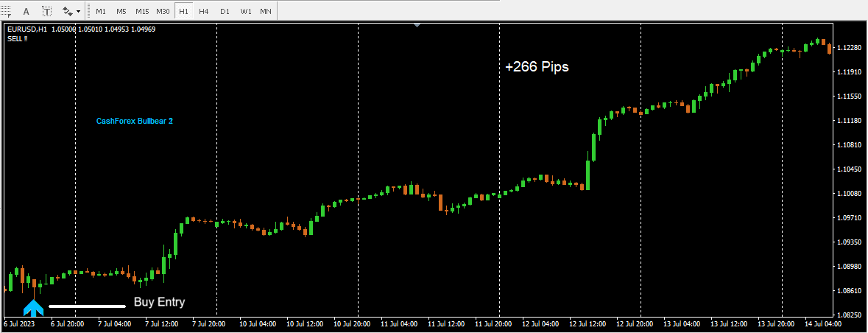Choose the M30 timeframe
Screen dimensions: 868x333
pos(163,12)
